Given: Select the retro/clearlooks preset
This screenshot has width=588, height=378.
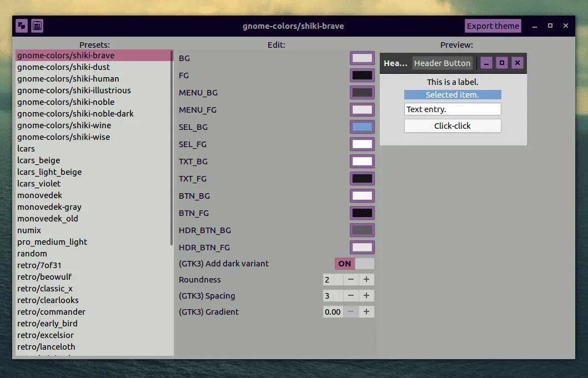Looking at the screenshot, I should (93, 300).
